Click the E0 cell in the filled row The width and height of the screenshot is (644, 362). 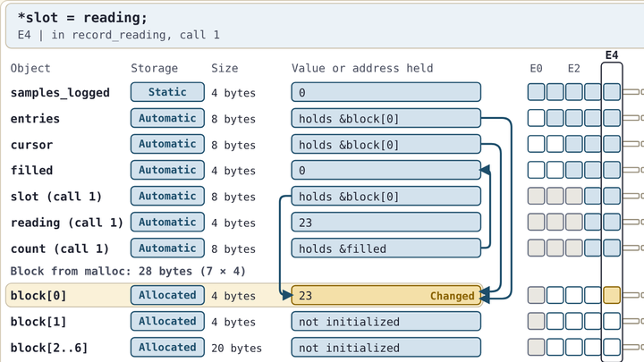point(537,170)
